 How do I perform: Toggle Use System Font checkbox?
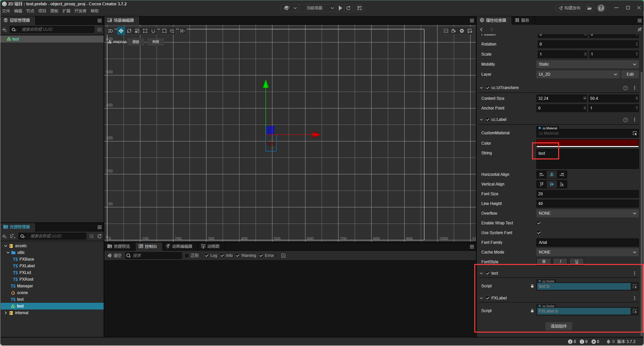coord(539,233)
